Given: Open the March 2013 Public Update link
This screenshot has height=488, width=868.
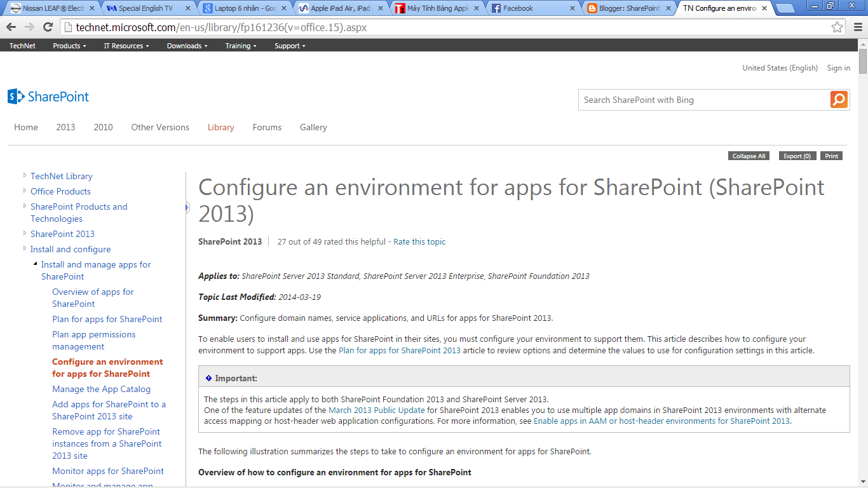Looking at the screenshot, I should coord(377,410).
